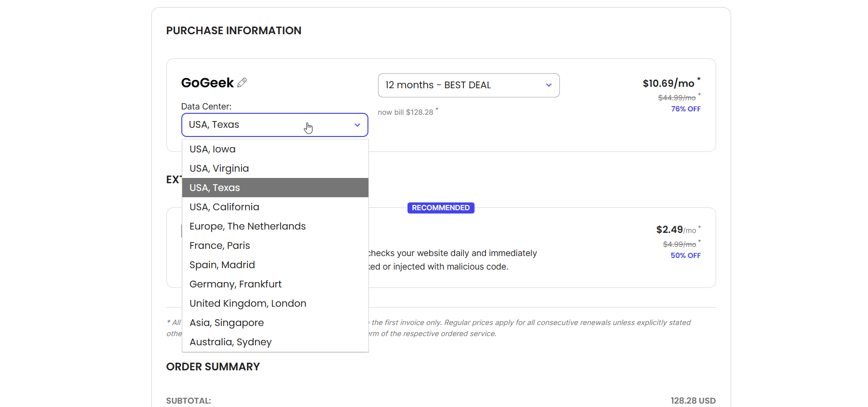Click the 76% OFF discount label
The image size is (868, 407).
click(x=686, y=109)
